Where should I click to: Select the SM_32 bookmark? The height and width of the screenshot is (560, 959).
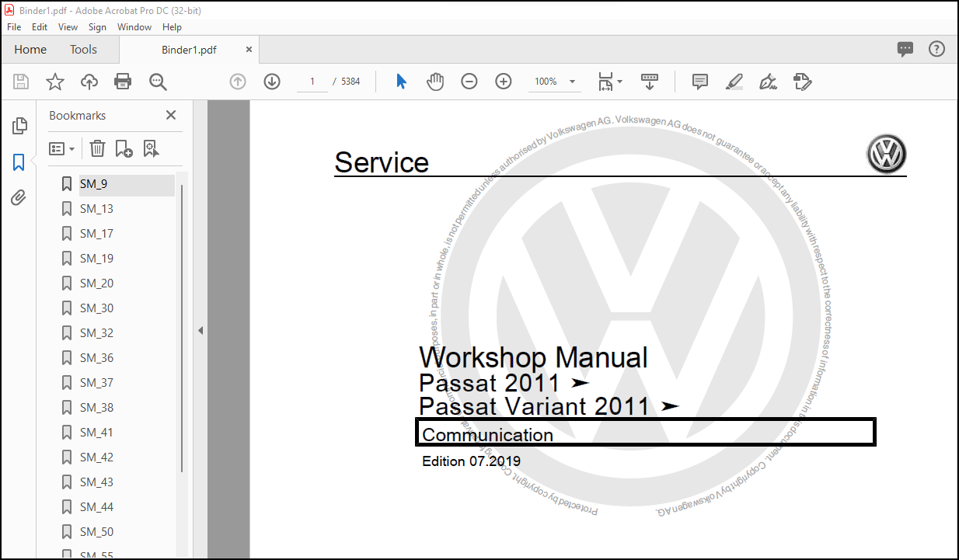click(96, 333)
